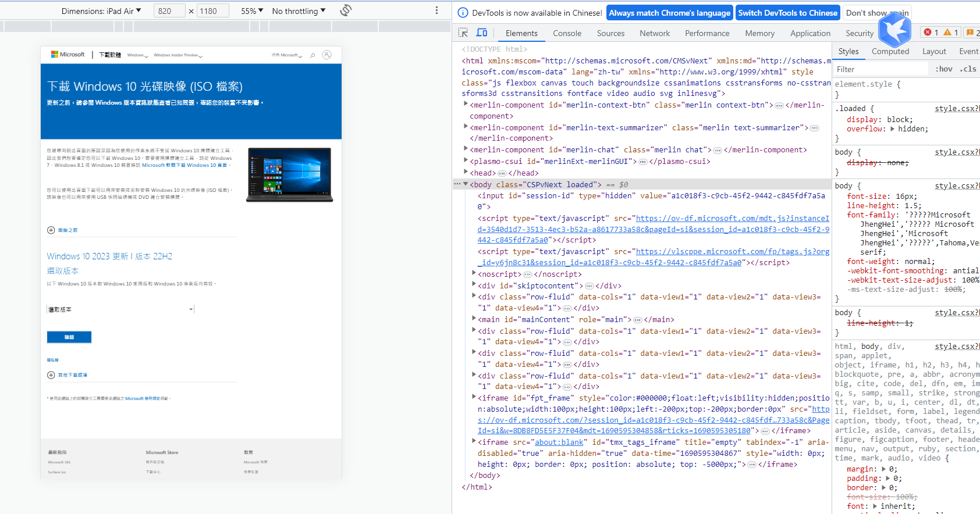
Task: Click the rotate device orientation icon
Action: coord(346,10)
